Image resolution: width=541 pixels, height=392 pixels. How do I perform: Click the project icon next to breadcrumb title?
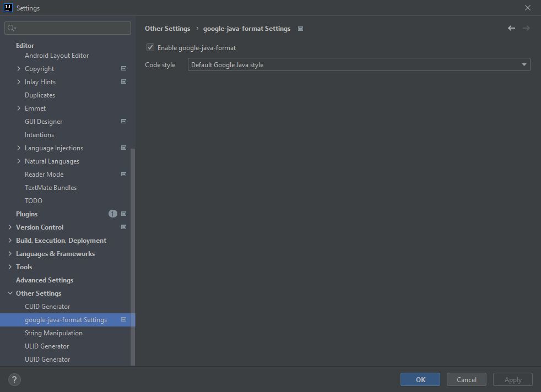pyautogui.click(x=300, y=29)
